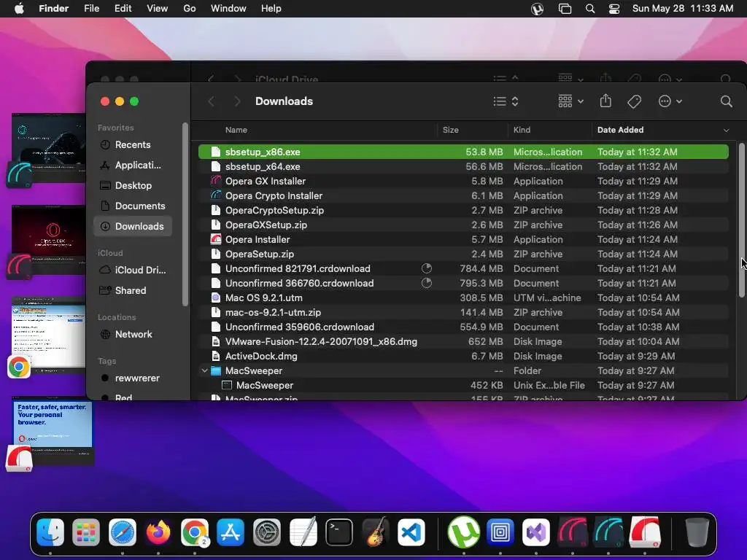The image size is (747, 560).
Task: Click the progress indicator for Unconfirmed 821791.crdownload
Action: point(426,268)
